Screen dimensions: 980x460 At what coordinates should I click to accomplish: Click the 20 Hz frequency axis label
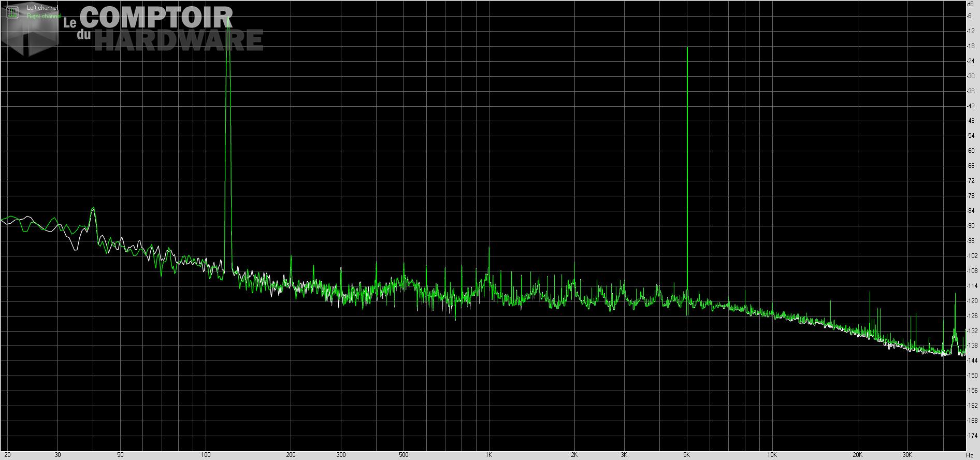pyautogui.click(x=7, y=455)
